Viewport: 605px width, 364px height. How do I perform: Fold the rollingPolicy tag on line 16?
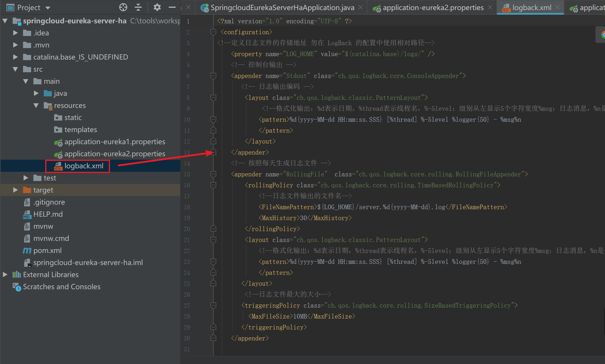tap(213, 185)
